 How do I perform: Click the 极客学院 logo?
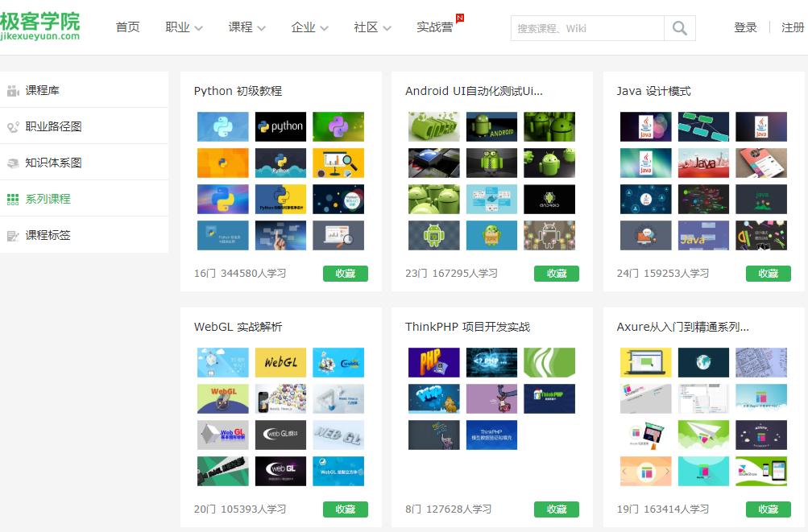tap(40, 26)
